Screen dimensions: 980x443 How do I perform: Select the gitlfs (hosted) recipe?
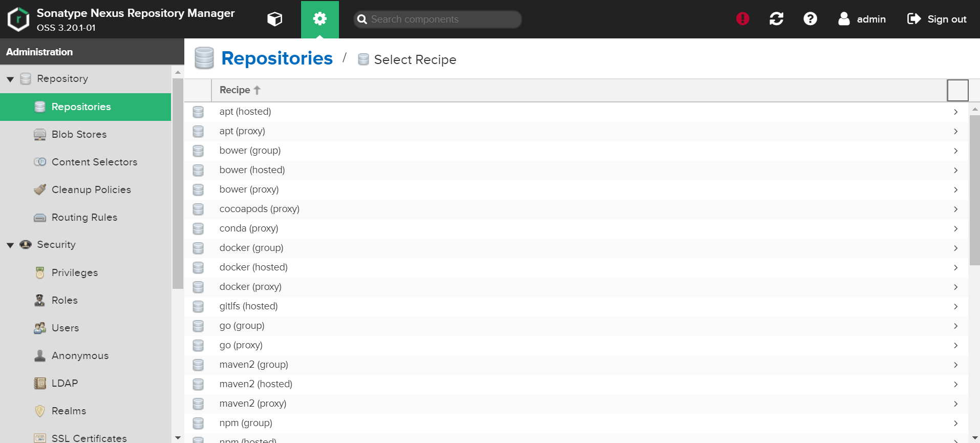click(576, 306)
